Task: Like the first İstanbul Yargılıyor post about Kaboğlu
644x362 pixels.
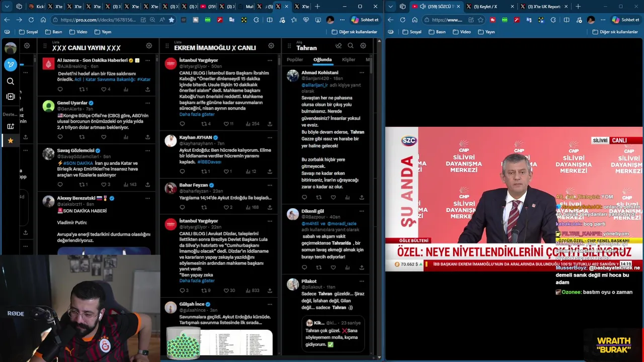Action: (226, 124)
